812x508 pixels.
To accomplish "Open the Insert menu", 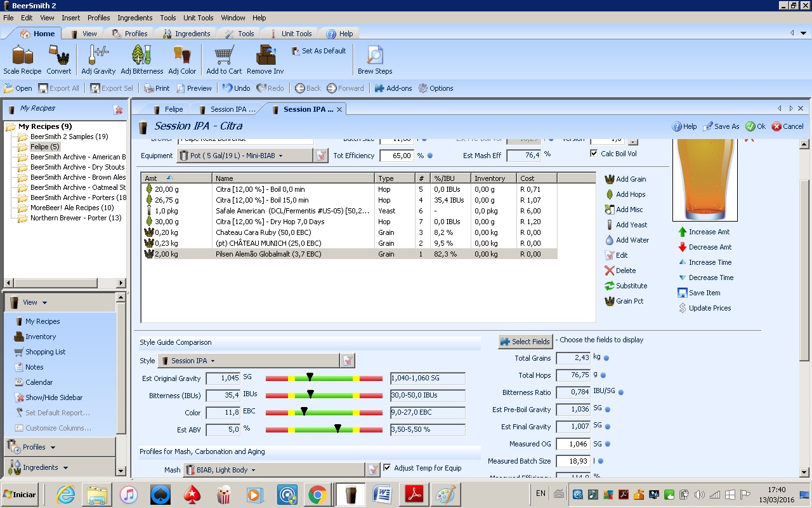I will pos(70,18).
